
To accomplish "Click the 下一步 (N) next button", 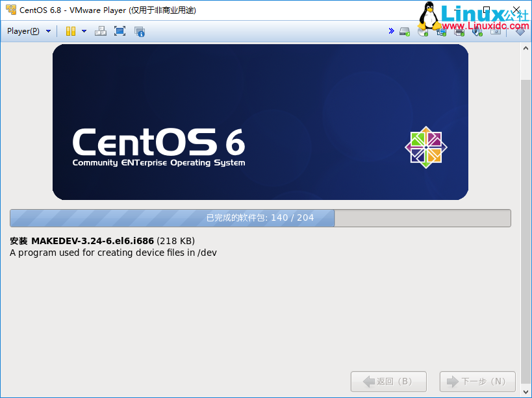I will click(x=477, y=381).
